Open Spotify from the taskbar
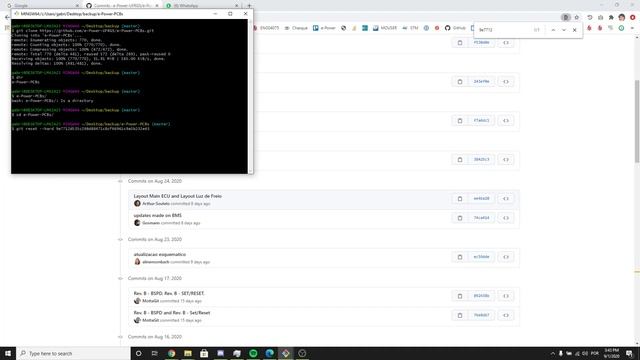 click(253, 353)
